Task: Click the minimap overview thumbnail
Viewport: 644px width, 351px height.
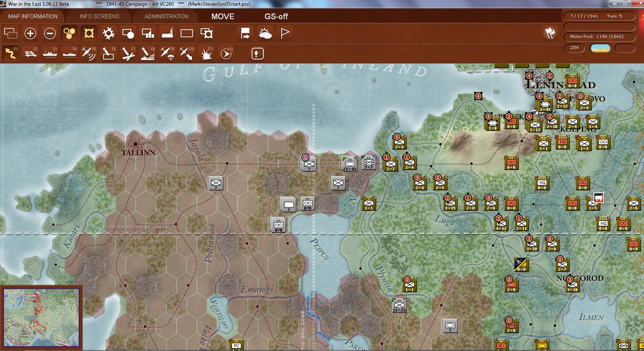Action: (41, 318)
